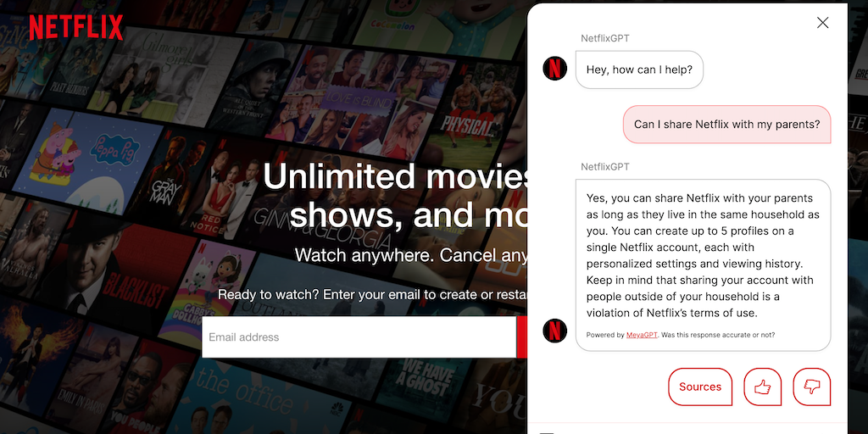Select the 'Can I share Netflix with my parents?' message
Viewport: 868px width, 434px height.
pos(726,124)
